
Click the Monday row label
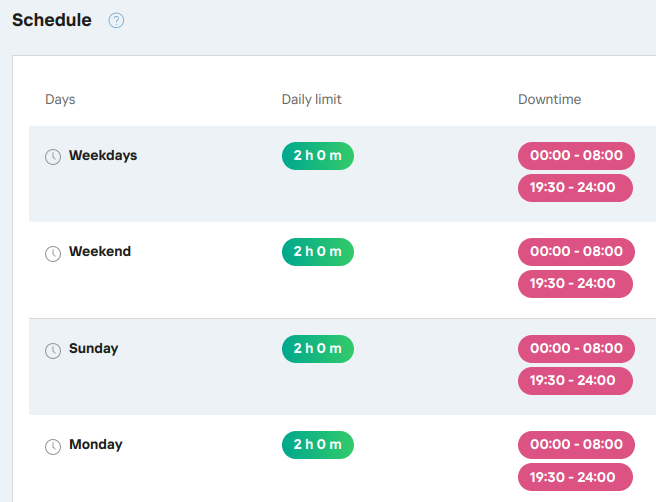point(95,445)
